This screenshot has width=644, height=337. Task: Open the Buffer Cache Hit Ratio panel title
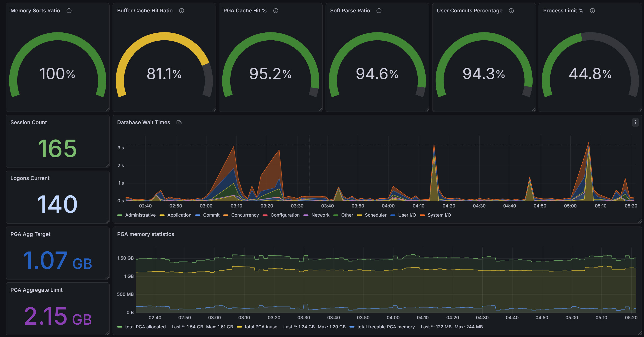[x=145, y=11]
